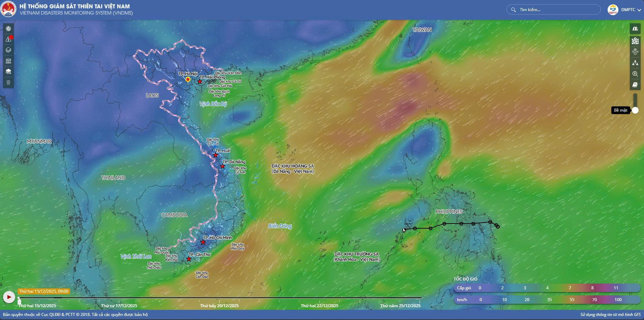
Task: Click the map with location pin icon
Action: click(x=635, y=41)
